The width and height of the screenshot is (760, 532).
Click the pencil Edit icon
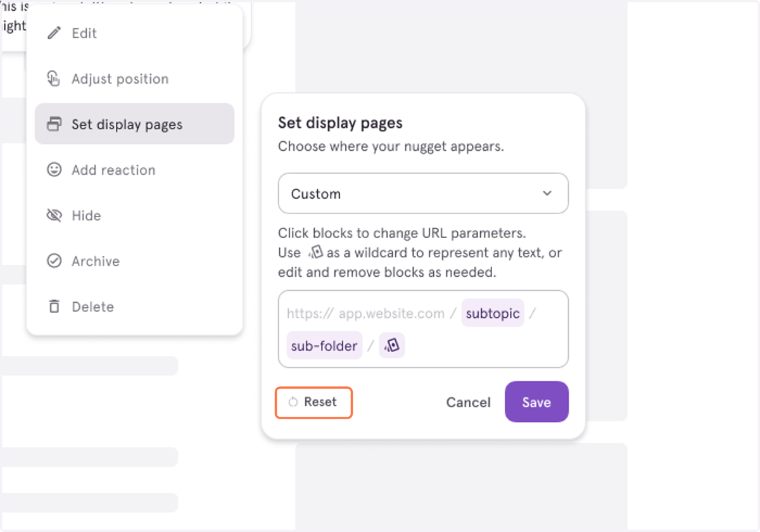(54, 33)
